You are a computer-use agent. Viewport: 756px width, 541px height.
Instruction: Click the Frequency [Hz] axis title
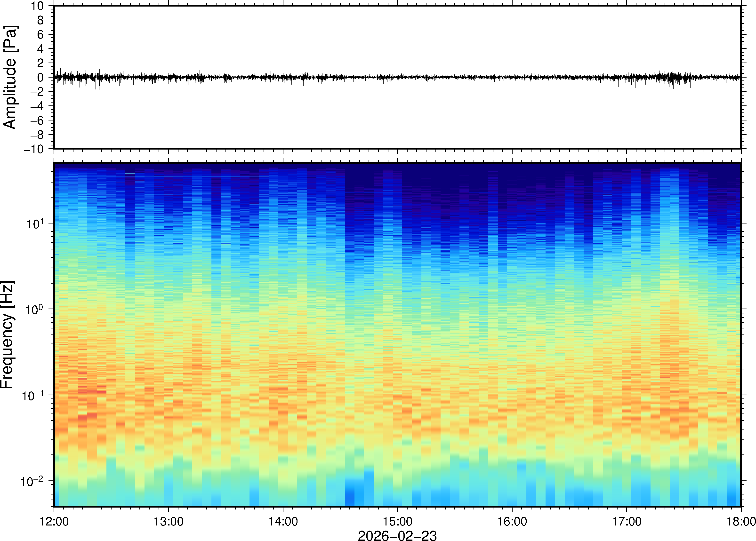click(7, 335)
